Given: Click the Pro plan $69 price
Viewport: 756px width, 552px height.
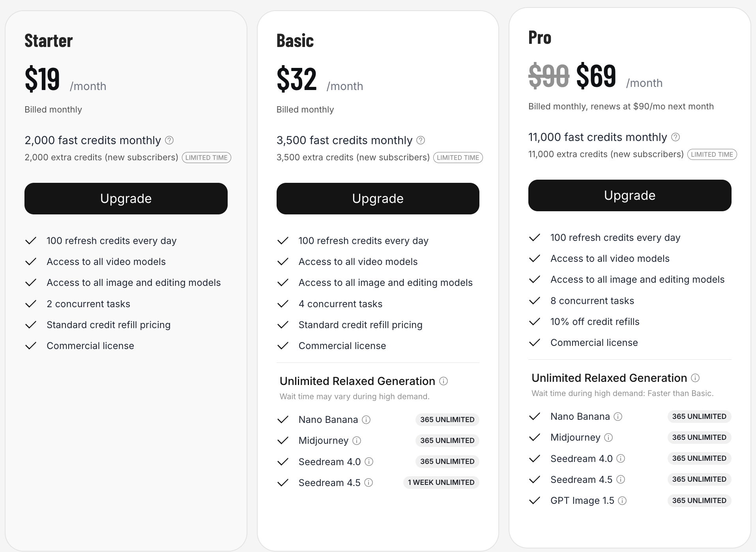Looking at the screenshot, I should pos(596,76).
